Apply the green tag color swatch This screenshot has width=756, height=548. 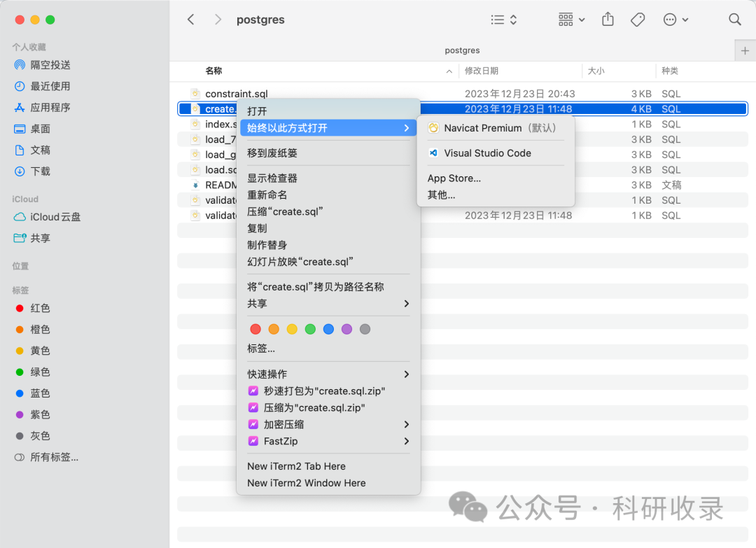(310, 329)
